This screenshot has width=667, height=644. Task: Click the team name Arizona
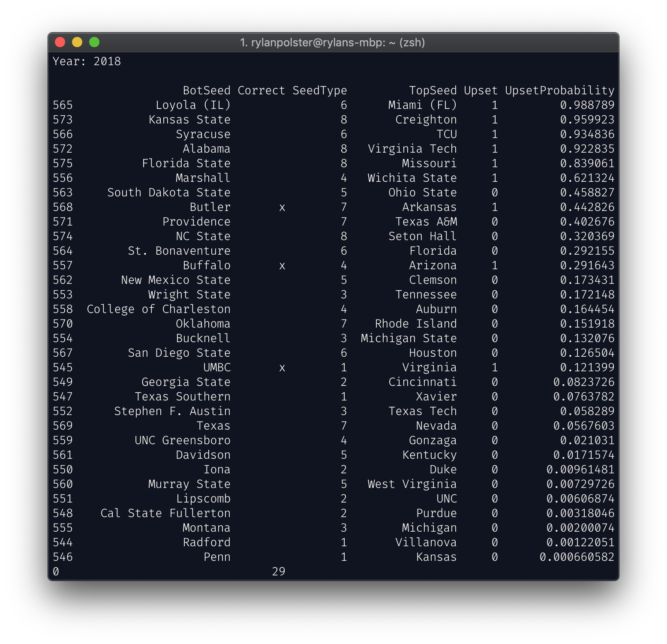click(433, 265)
